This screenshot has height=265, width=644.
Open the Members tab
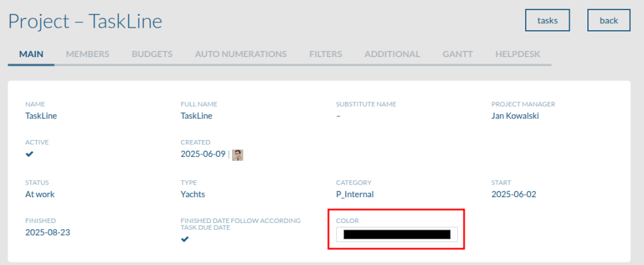click(87, 54)
